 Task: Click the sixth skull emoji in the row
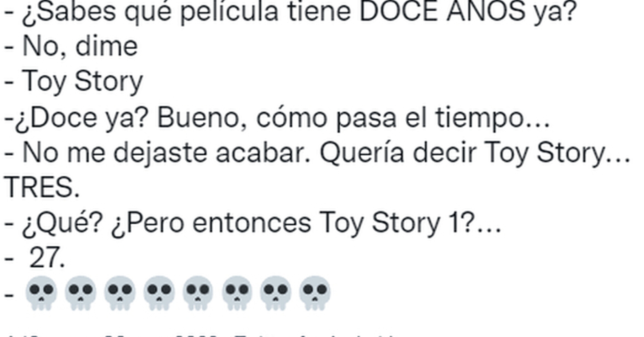pyautogui.click(x=237, y=293)
